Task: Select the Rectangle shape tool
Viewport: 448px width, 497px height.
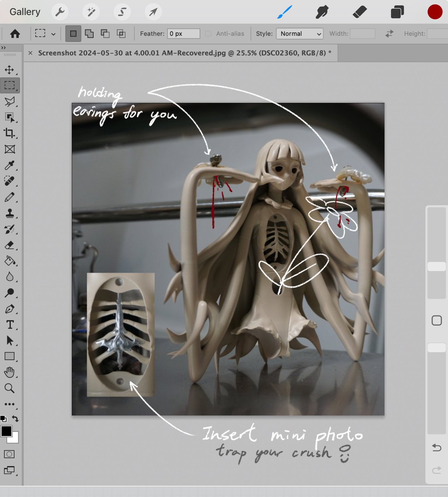Action: pyautogui.click(x=10, y=356)
